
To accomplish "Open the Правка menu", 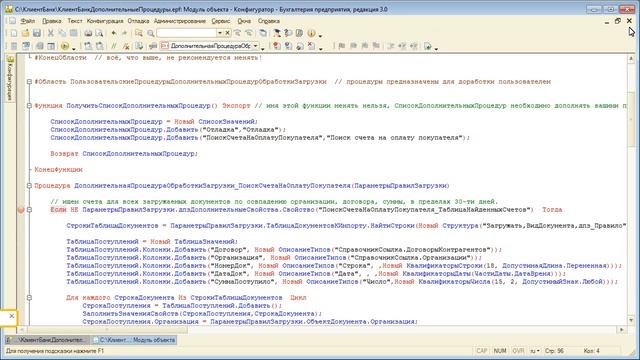I will click(51, 21).
